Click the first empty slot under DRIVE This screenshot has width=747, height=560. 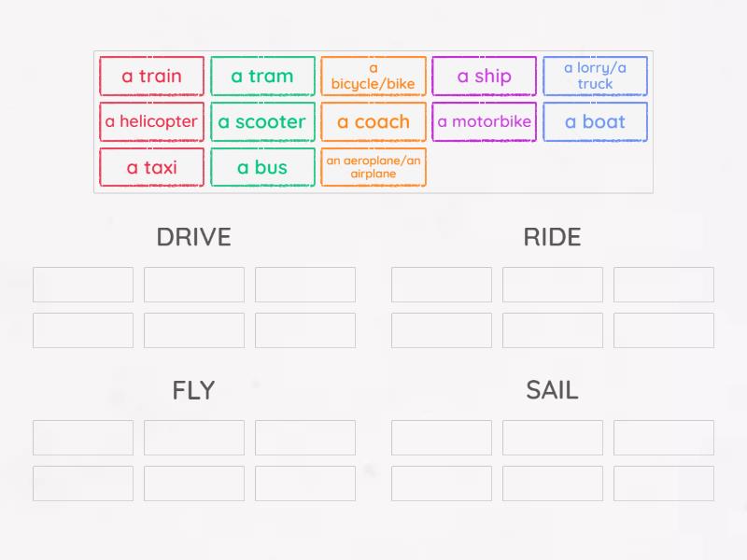pyautogui.click(x=82, y=285)
